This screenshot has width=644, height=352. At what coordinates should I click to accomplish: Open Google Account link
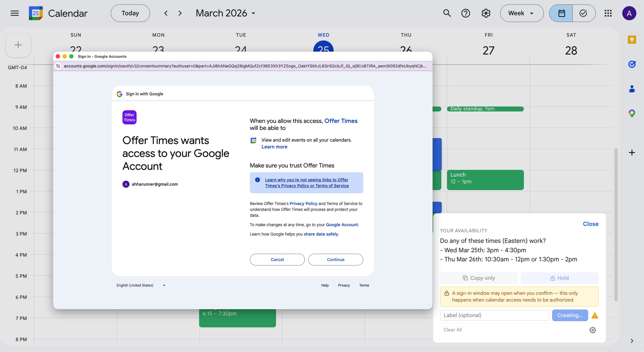pyautogui.click(x=342, y=225)
